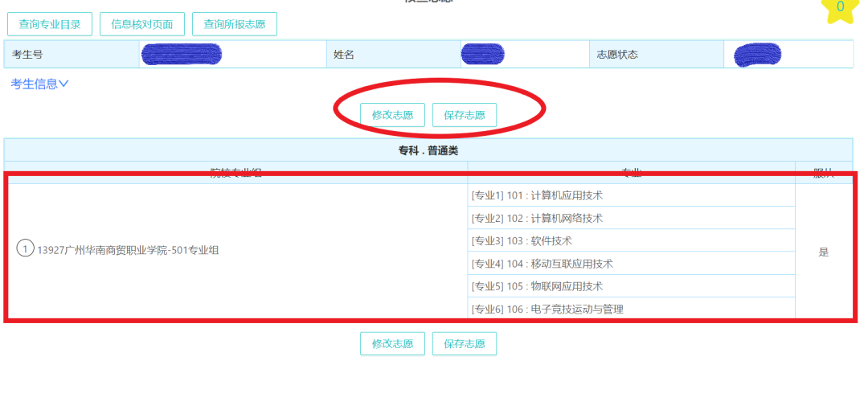The width and height of the screenshot is (868, 414).
Task: Click the lower 修改志愿 button
Action: coord(392,344)
